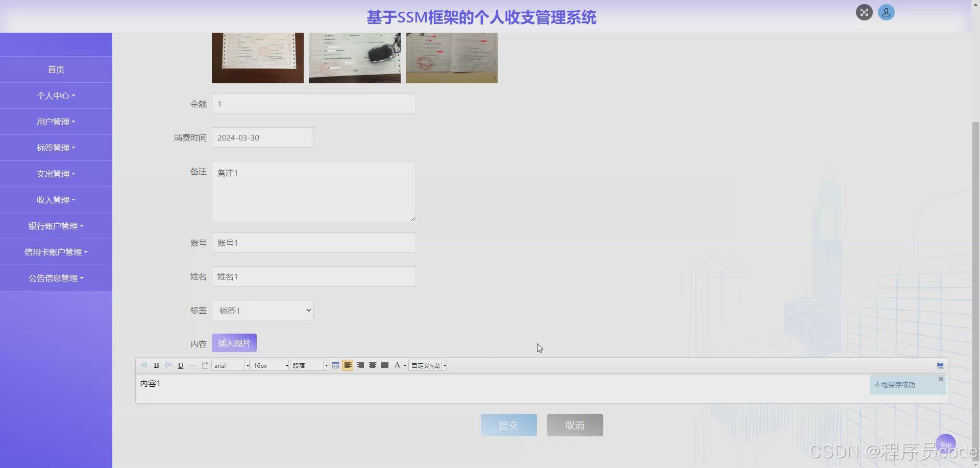980x468 pixels.
Task: Toggle justify alignment in the editor
Action: click(384, 365)
